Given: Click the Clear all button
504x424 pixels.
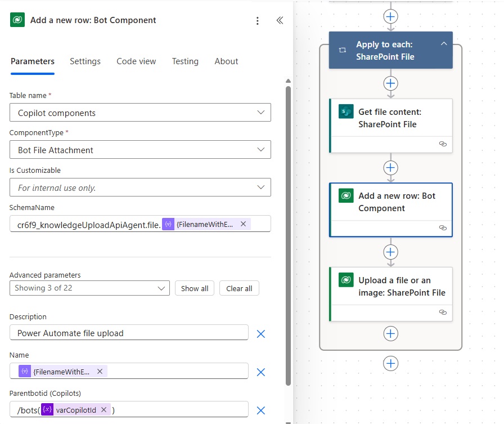Looking at the screenshot, I should 239,288.
